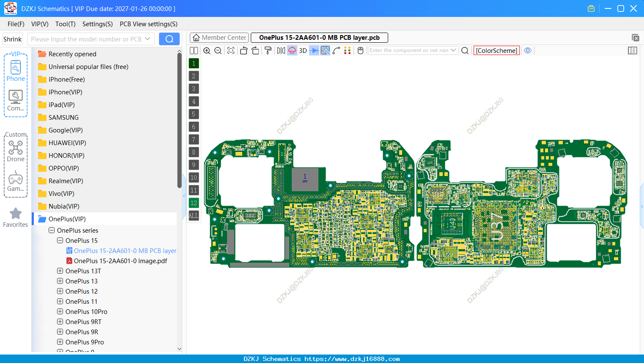644x363 pixels.
Task: Open OnePlus 15-2AA601-0 image.pdf file
Action: coord(116,261)
